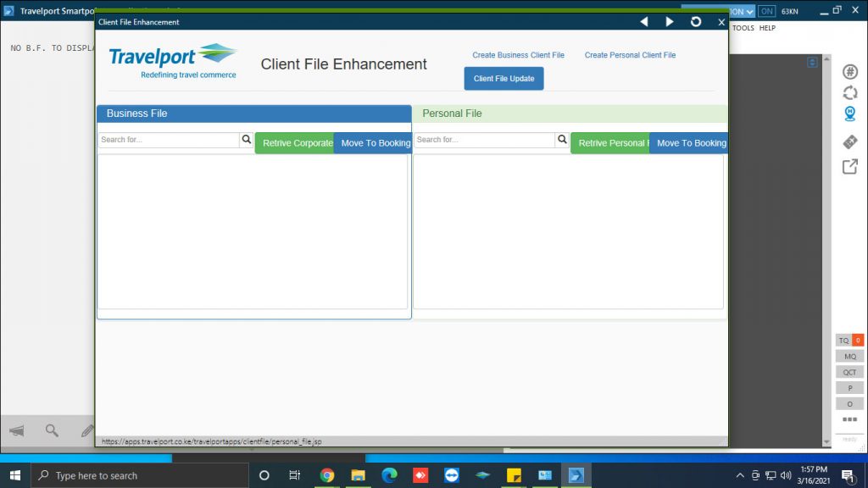This screenshot has height=488, width=868.
Task: Click the hash symbol sidebar icon
Action: 850,71
